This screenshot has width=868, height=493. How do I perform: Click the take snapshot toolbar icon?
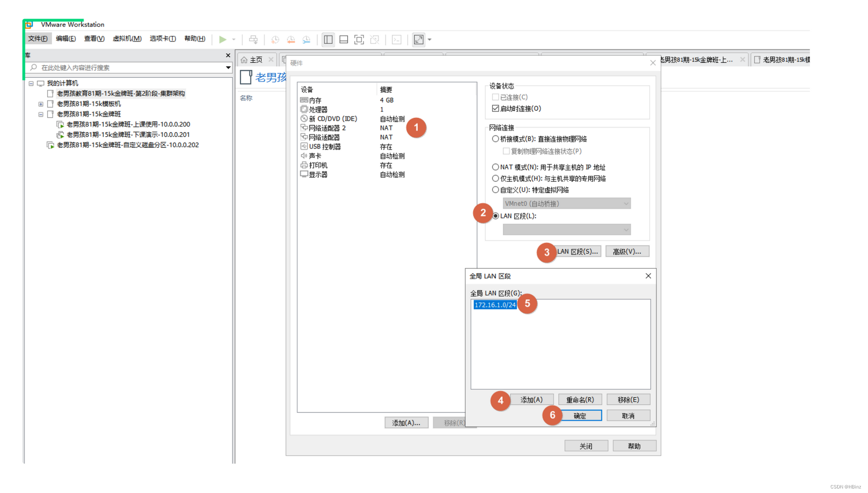tap(275, 39)
